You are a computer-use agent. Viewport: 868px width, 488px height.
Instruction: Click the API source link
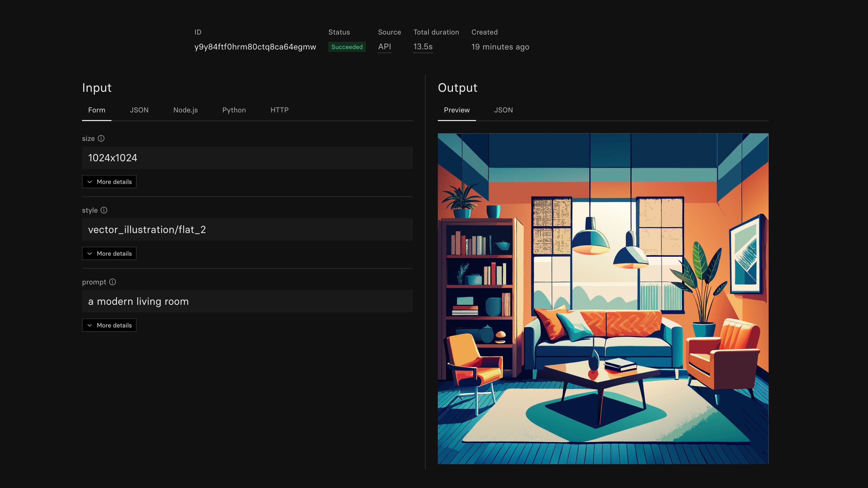[x=385, y=47]
